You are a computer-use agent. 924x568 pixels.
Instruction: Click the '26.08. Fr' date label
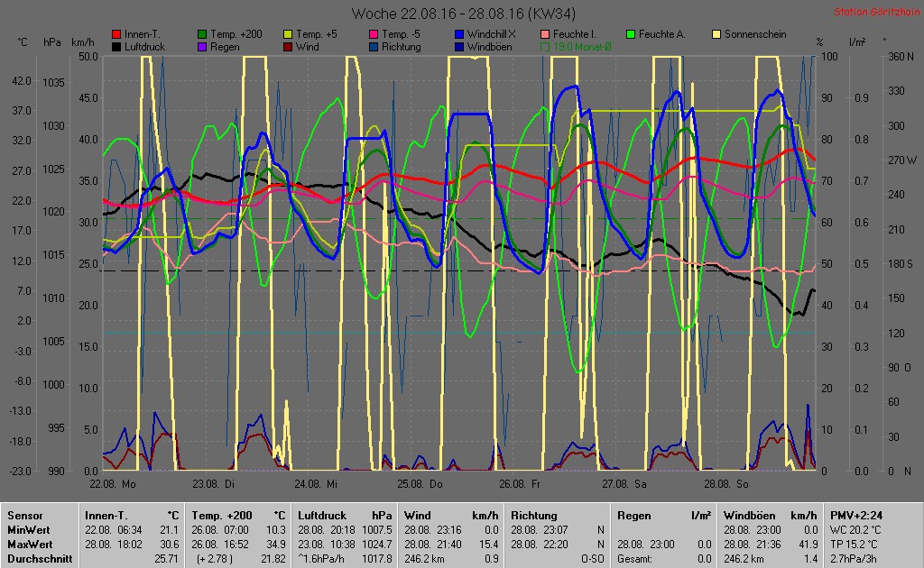click(519, 484)
